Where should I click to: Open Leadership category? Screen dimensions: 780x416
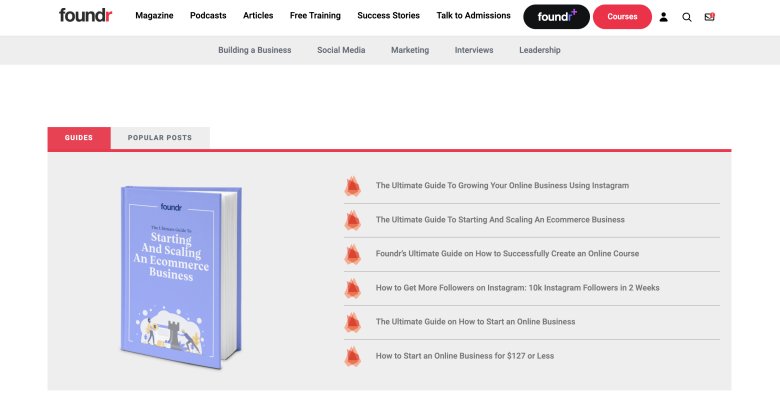point(540,50)
